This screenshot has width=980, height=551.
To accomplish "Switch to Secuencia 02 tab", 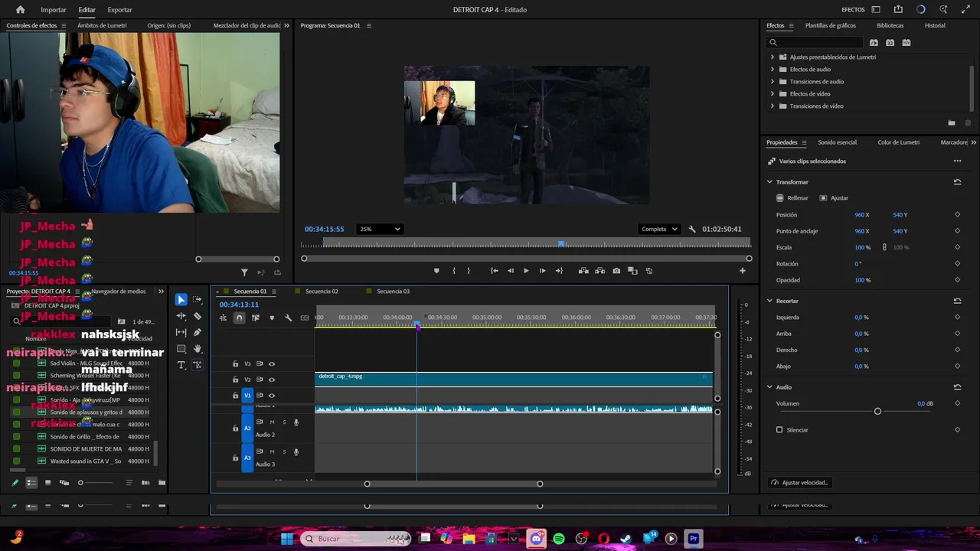I will coord(322,292).
